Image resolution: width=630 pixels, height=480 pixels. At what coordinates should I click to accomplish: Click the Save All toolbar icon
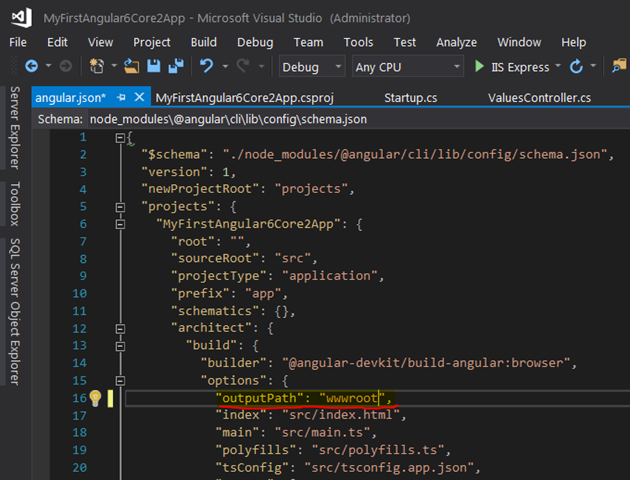175,67
